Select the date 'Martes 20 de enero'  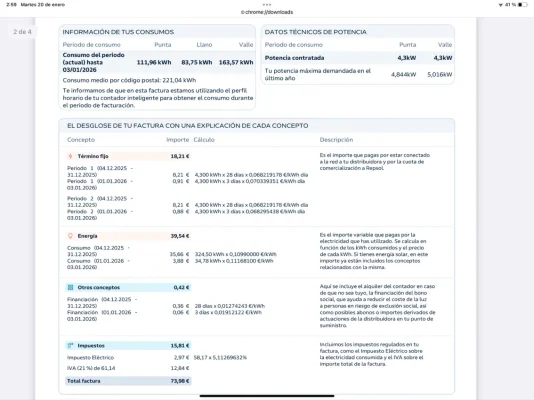pyautogui.click(x=43, y=5)
